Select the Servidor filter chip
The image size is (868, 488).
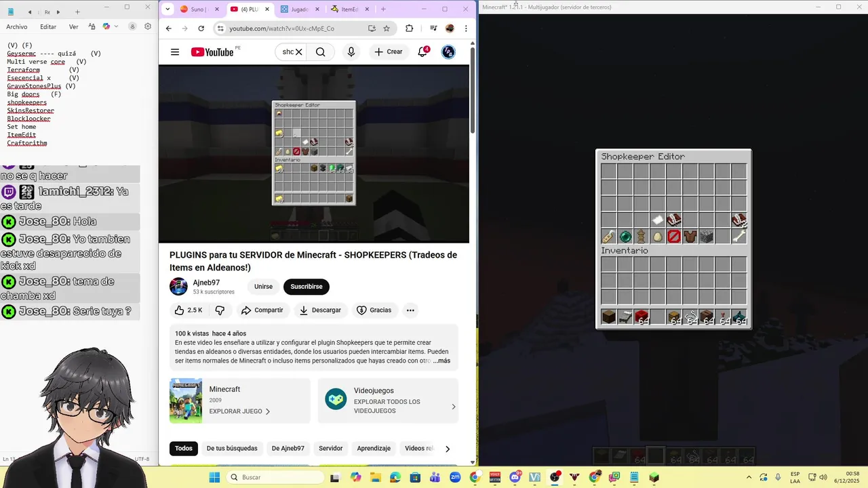click(331, 449)
